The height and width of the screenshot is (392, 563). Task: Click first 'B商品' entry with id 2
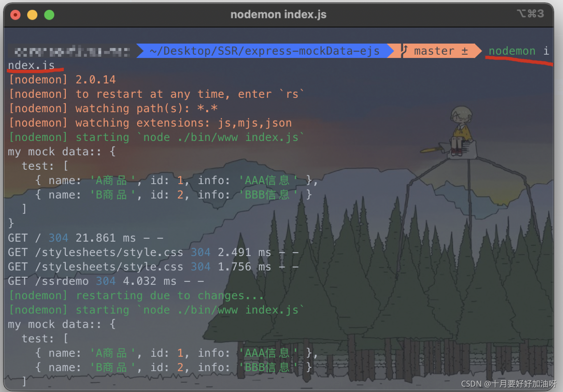(x=173, y=195)
